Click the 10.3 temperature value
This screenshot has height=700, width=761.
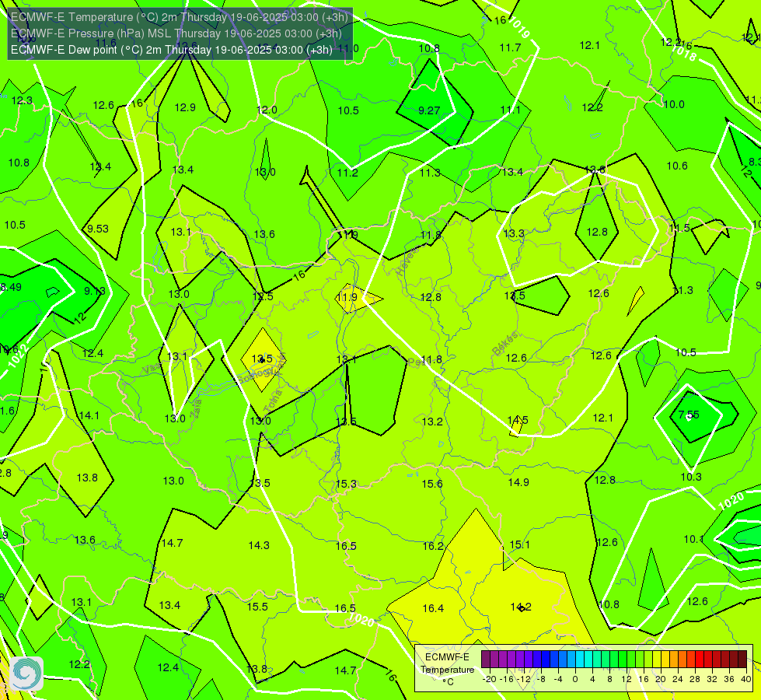(690, 477)
